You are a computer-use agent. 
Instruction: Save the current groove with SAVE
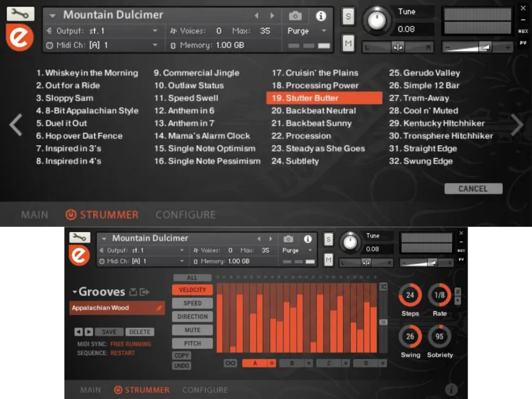coord(109,332)
